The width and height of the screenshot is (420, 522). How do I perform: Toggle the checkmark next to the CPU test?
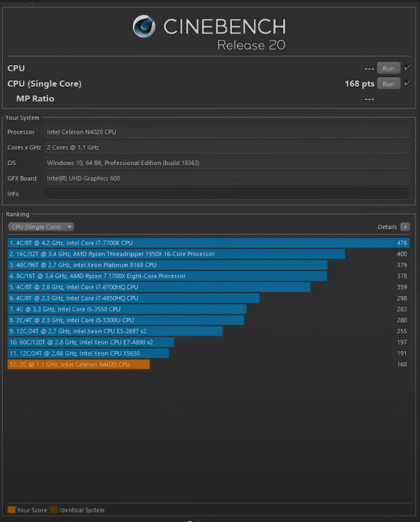coord(407,67)
